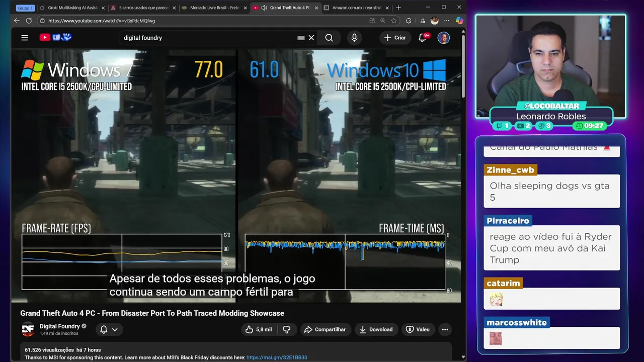Open the YouTube account avatar menu
This screenshot has height=362, width=644.
click(x=443, y=38)
